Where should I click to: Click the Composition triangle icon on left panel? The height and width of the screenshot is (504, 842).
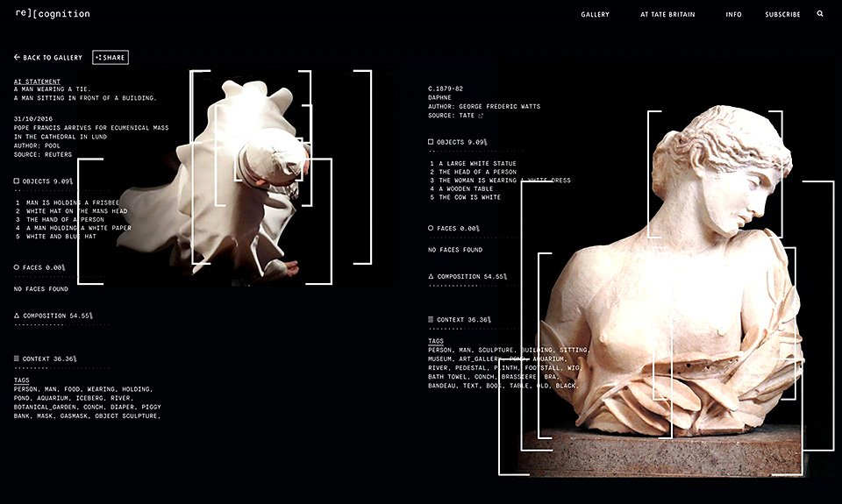point(16,316)
